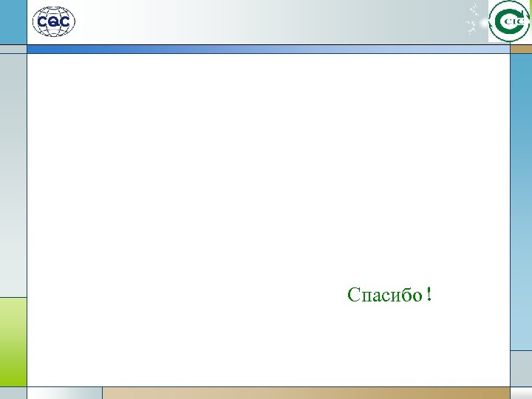Click the white square in bottom-right corner
532x399 pixels.
[521, 393]
